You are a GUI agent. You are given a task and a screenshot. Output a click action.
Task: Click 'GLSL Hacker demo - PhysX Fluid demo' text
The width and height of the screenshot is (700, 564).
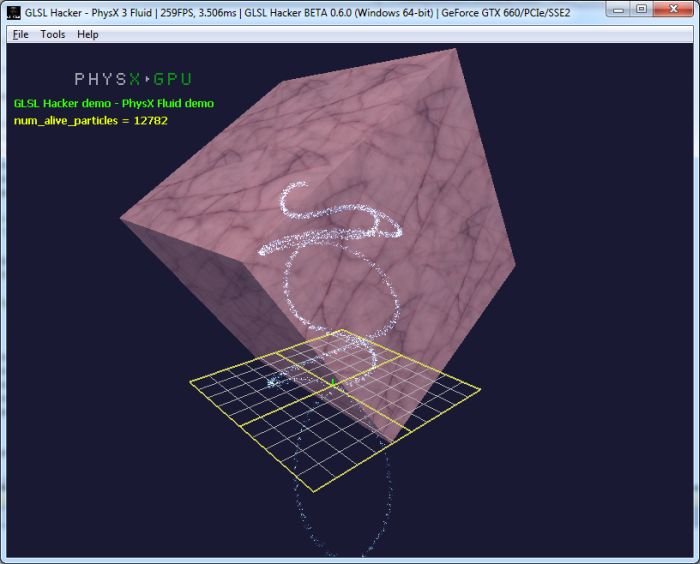(x=114, y=104)
